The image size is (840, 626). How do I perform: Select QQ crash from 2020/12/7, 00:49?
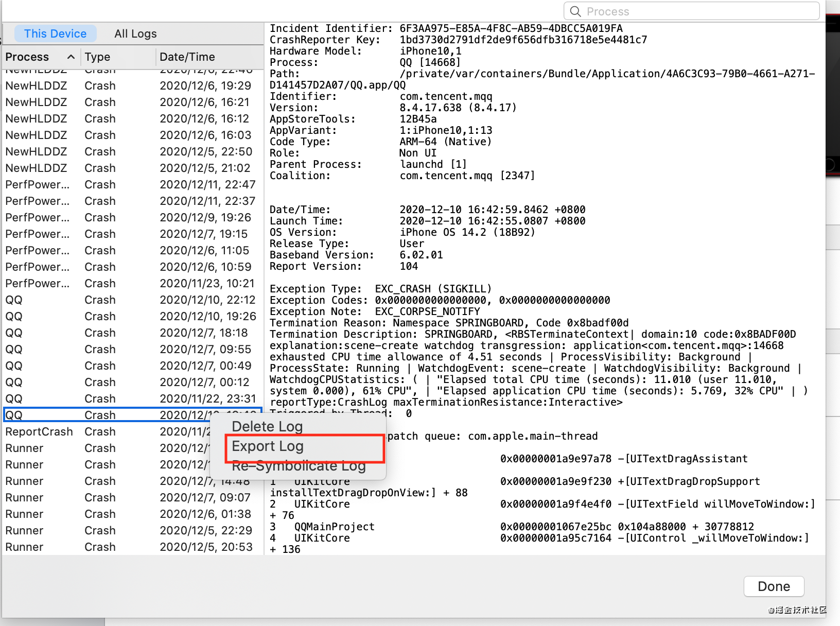point(133,366)
